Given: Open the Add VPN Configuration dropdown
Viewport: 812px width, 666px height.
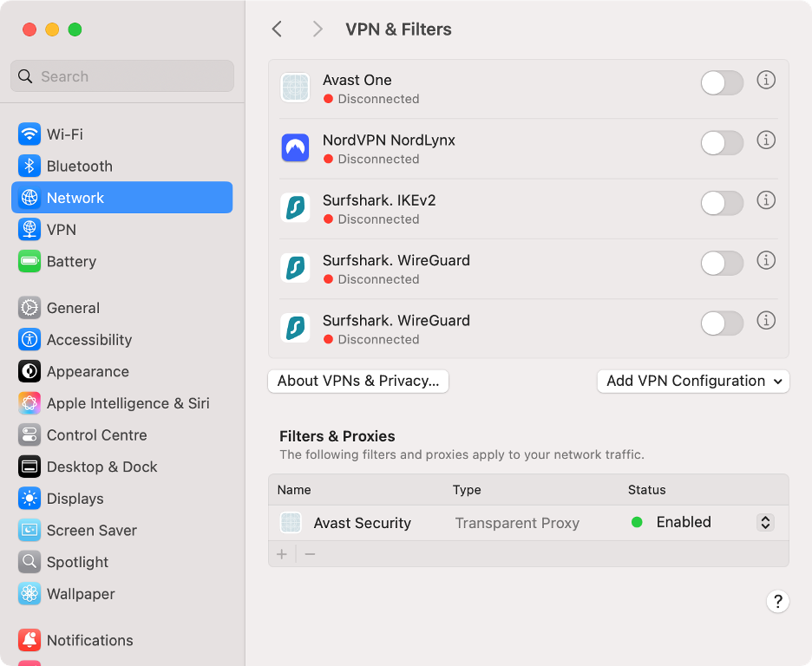Looking at the screenshot, I should [x=692, y=381].
